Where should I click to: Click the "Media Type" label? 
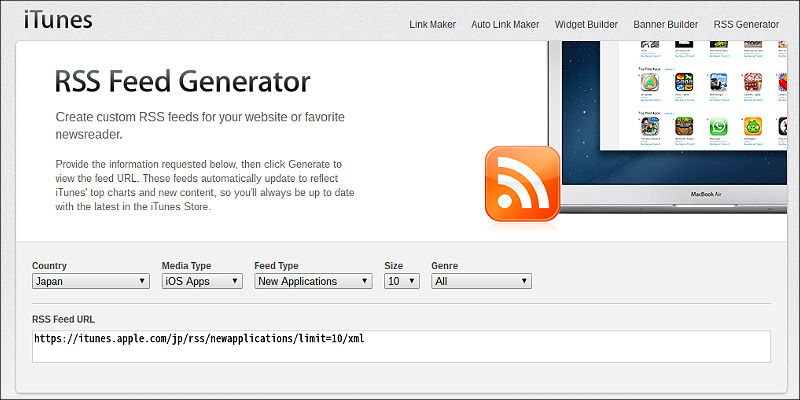click(x=186, y=266)
